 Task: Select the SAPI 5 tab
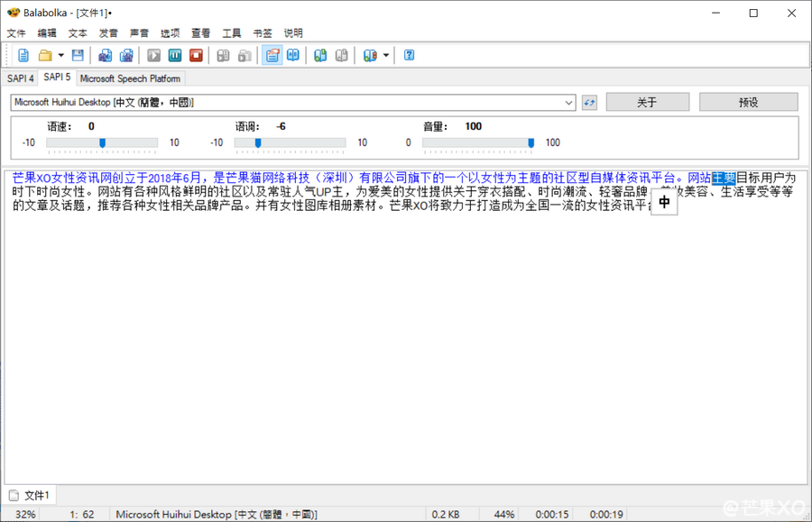pyautogui.click(x=57, y=78)
